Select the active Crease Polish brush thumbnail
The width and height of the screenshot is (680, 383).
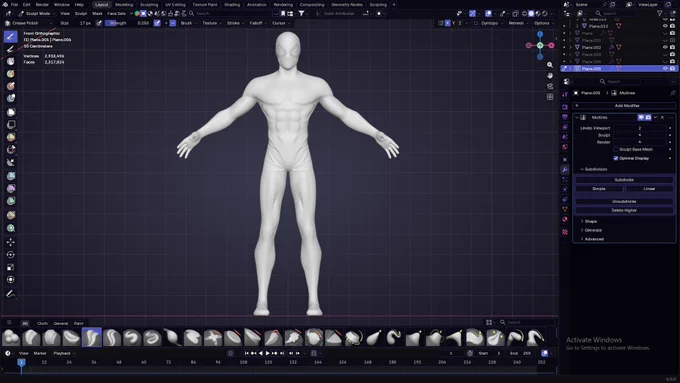pos(92,337)
